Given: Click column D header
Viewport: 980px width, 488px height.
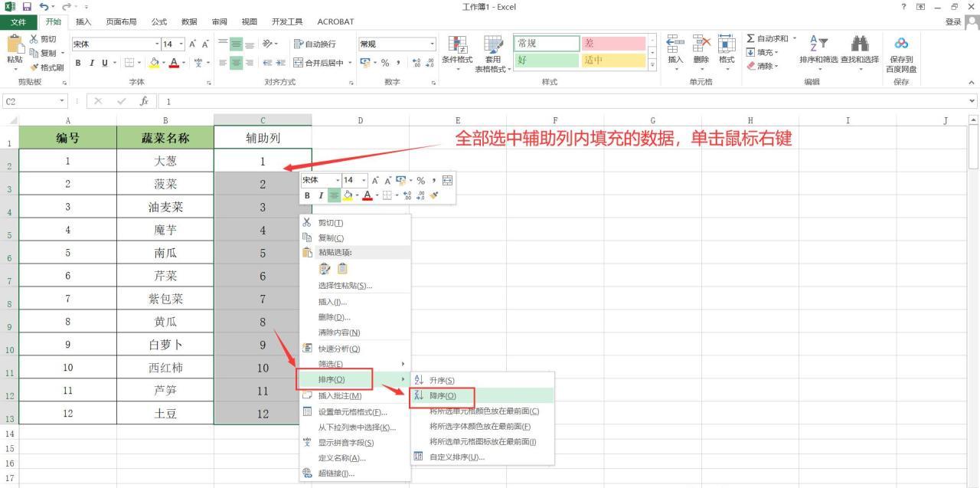Looking at the screenshot, I should point(361,120).
